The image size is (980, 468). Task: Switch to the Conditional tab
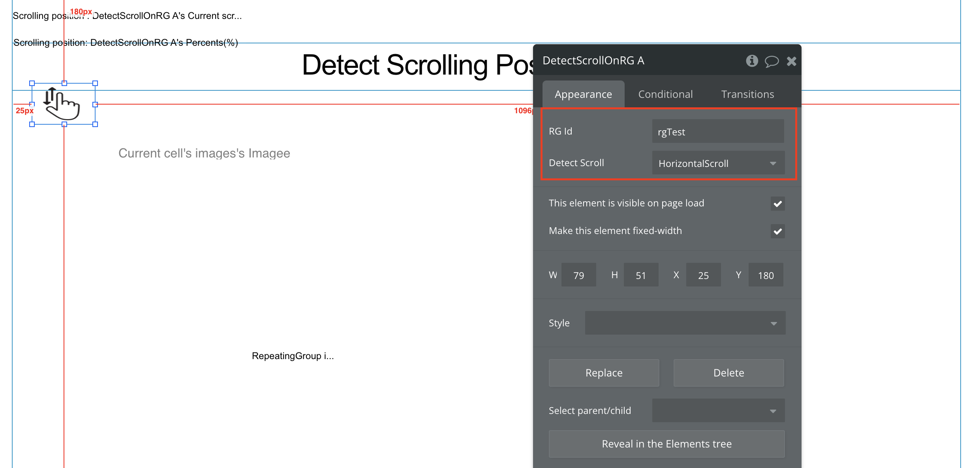pos(665,94)
